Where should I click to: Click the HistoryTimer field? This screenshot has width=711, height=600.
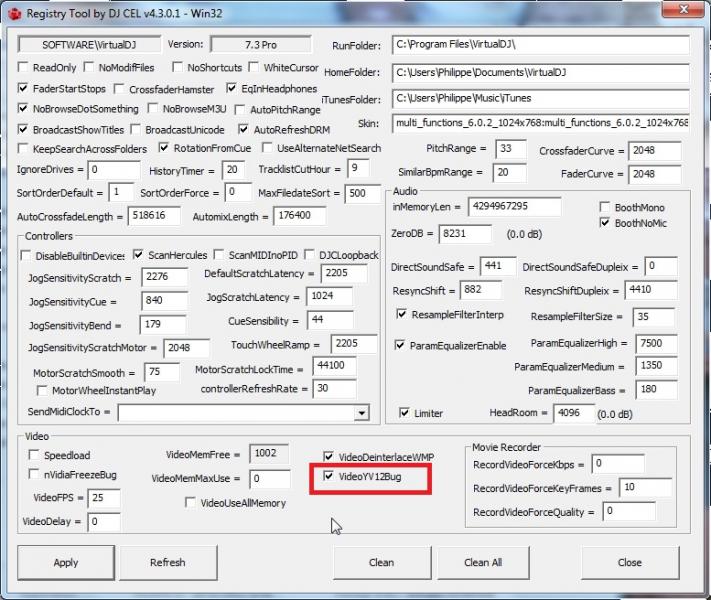(x=233, y=170)
